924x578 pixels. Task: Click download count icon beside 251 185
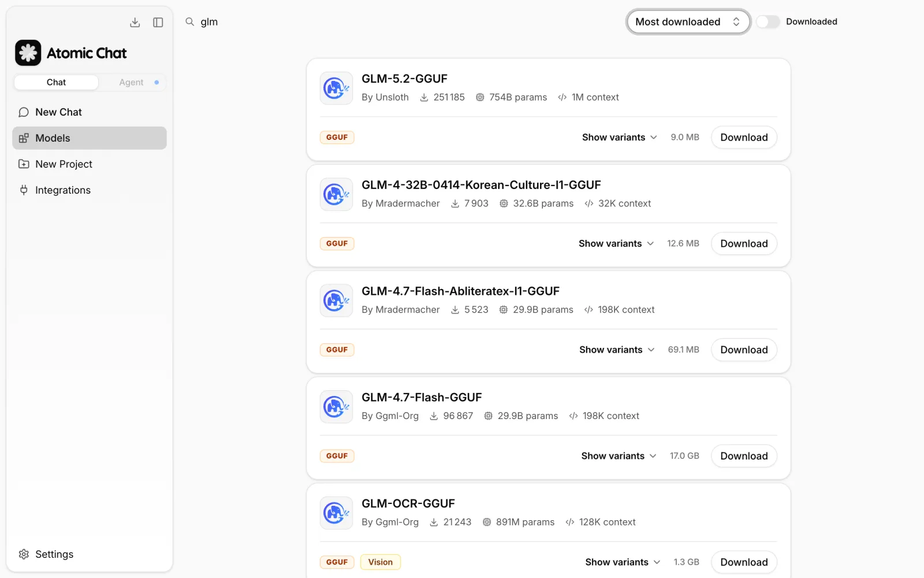424,98
